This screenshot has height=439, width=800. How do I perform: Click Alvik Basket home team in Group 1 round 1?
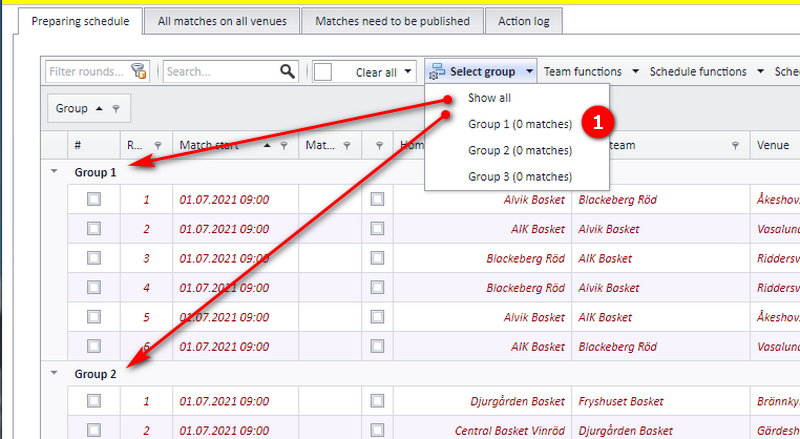pos(534,200)
